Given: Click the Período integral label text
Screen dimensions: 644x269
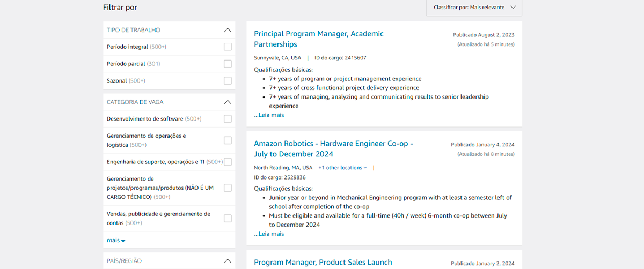Looking at the screenshot, I should tap(127, 47).
